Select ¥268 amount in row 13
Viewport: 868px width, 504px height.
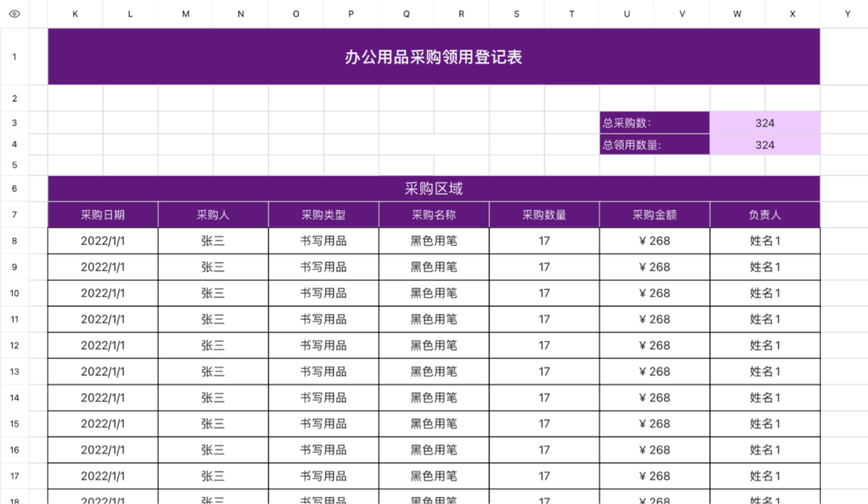tap(654, 371)
